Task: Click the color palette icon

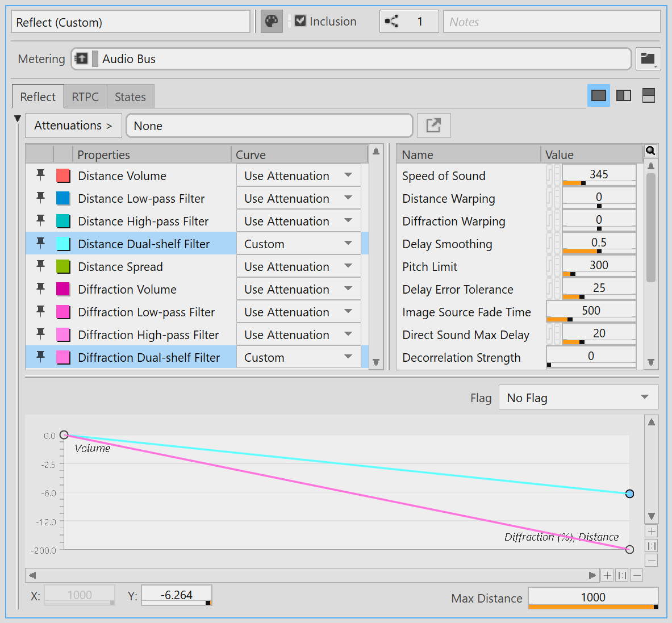Action: [272, 22]
